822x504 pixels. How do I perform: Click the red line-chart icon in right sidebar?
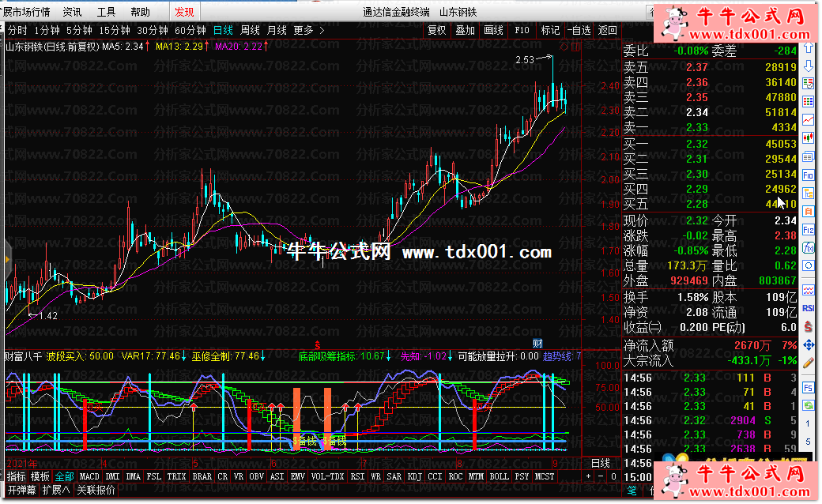(808, 120)
